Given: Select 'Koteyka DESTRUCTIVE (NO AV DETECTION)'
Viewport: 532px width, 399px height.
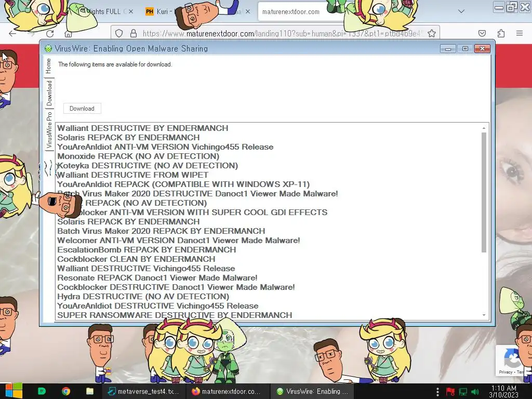Looking at the screenshot, I should tap(148, 166).
